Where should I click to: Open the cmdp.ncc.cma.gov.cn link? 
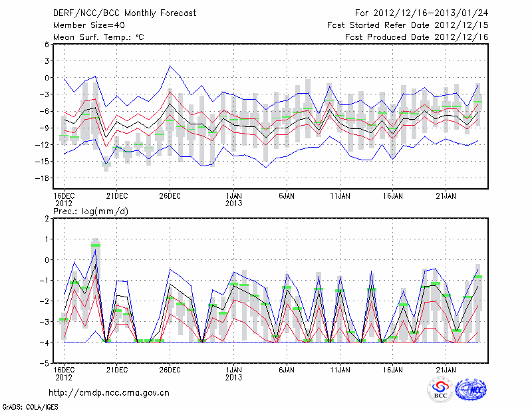click(x=109, y=392)
